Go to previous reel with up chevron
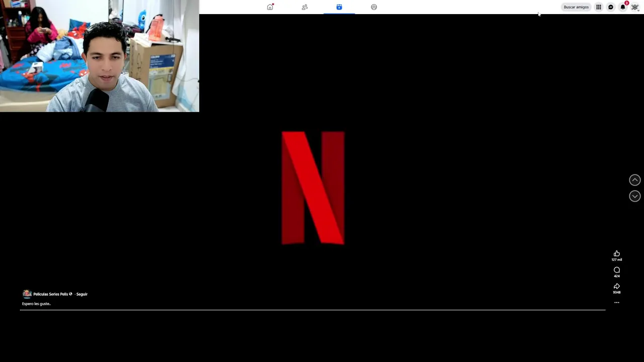The height and width of the screenshot is (362, 644). point(635,180)
